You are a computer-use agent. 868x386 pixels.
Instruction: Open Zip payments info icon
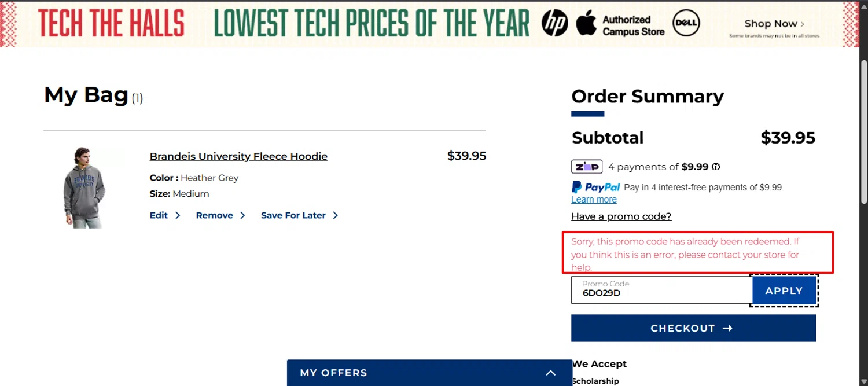716,167
